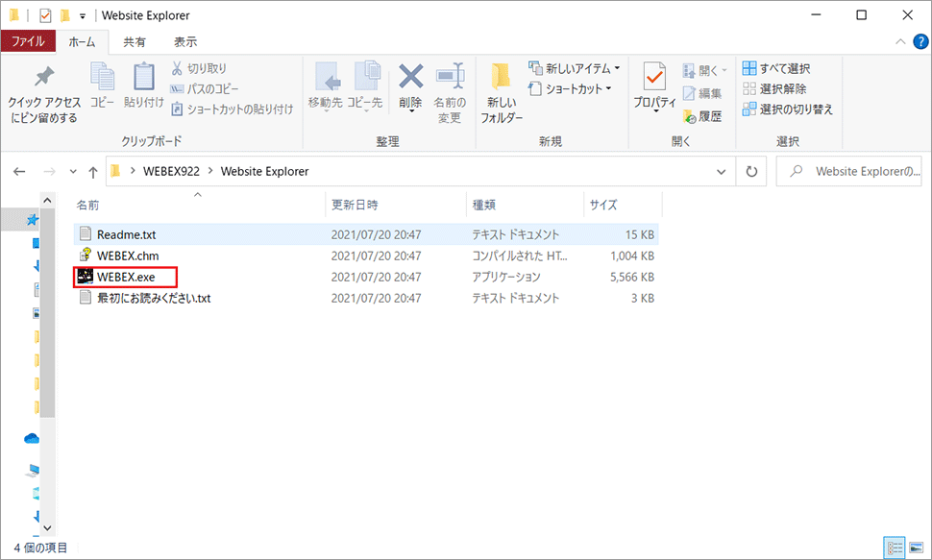Image resolution: width=932 pixels, height=560 pixels.
Task: Click the navigation pane scroll-up arrow
Action: [x=47, y=201]
